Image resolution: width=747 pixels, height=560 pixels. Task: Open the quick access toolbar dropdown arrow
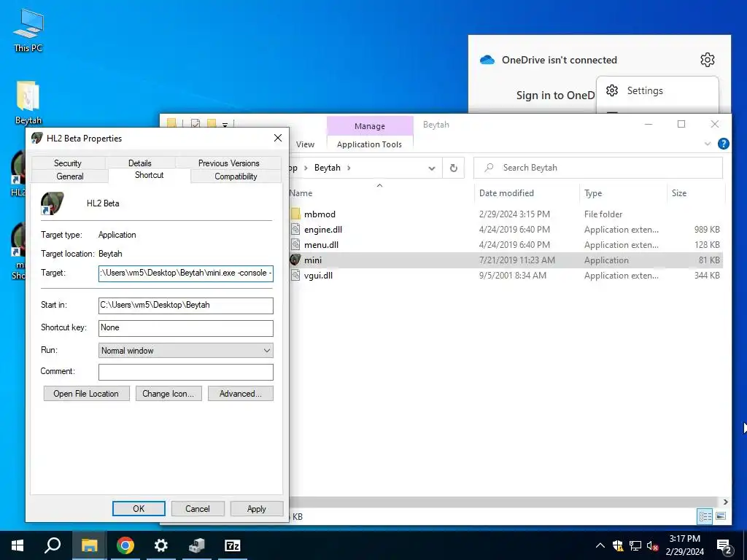(225, 125)
